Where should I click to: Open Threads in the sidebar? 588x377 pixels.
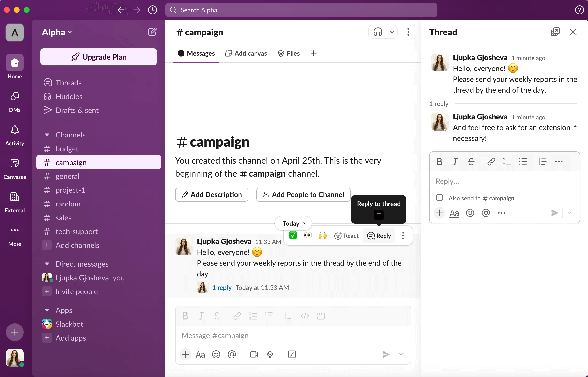[x=99, y=83]
